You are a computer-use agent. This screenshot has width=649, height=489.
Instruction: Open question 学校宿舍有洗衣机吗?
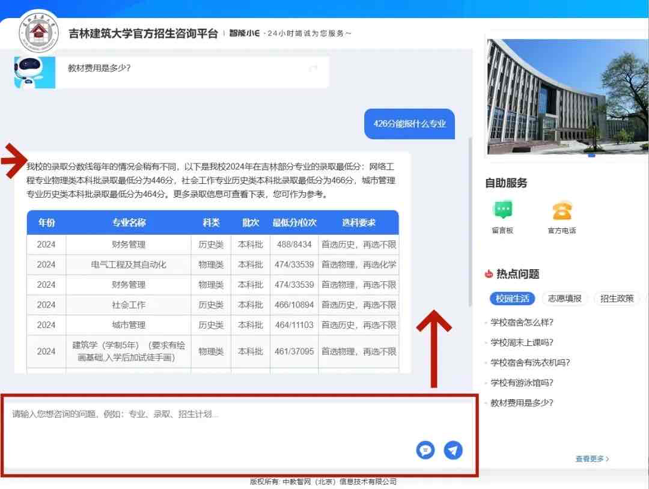530,363
